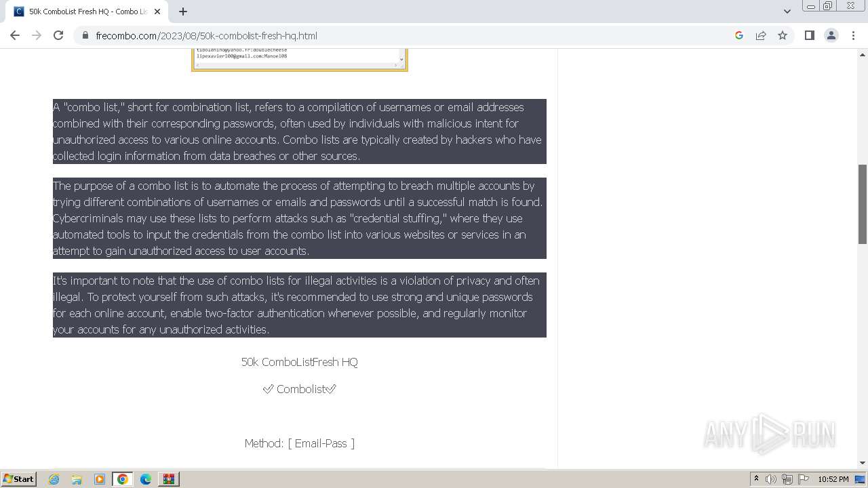Restore down the Chrome window
Viewport: 868px width, 488px height.
(828, 6)
